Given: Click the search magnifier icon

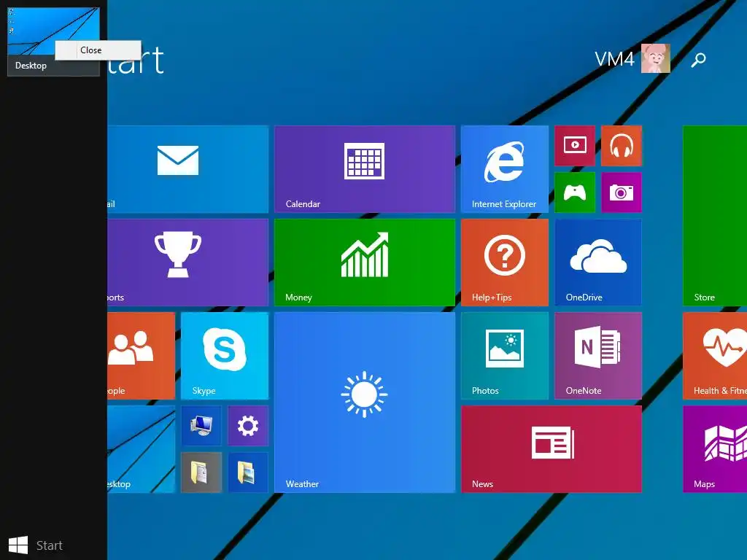Looking at the screenshot, I should [x=698, y=60].
